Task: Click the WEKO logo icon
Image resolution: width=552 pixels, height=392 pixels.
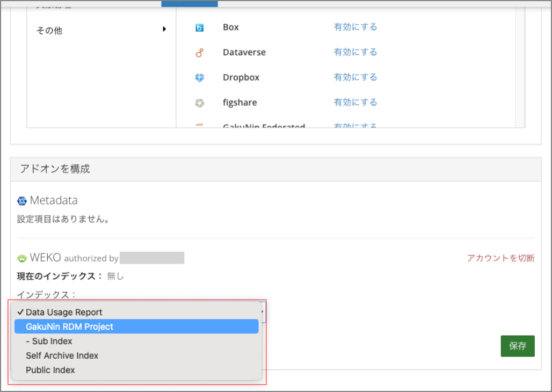Action: click(22, 258)
